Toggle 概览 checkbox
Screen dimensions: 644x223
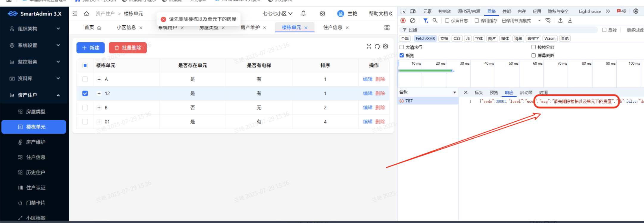pos(402,55)
